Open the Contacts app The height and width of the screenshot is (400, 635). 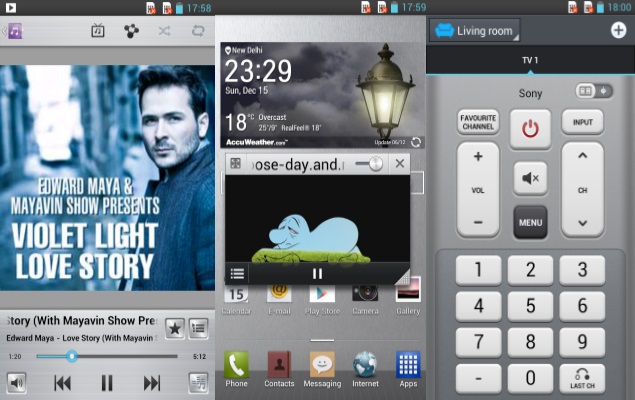point(279,369)
